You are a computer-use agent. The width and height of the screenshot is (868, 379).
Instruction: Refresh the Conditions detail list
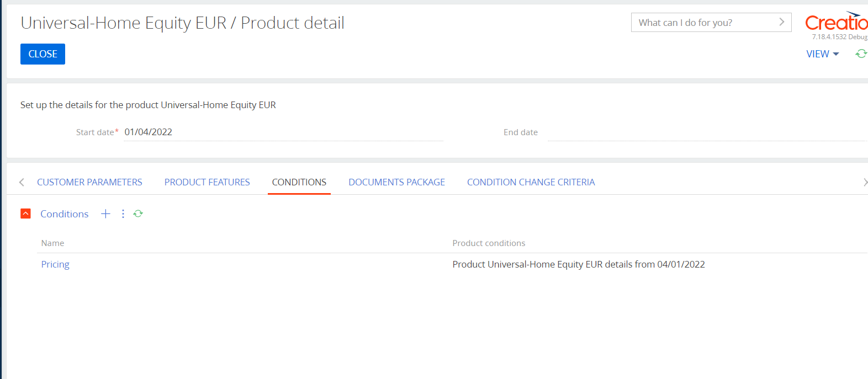138,213
